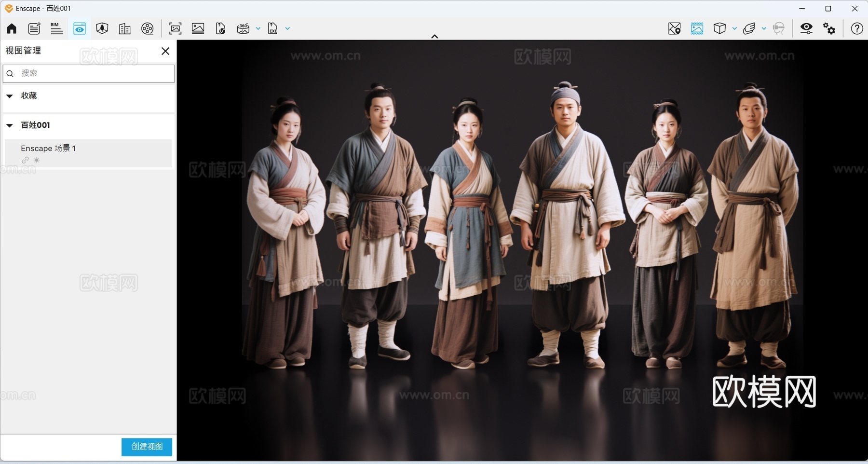Image resolution: width=868 pixels, height=464 pixels.
Task: Click the 搜索 search field
Action: [x=89, y=73]
